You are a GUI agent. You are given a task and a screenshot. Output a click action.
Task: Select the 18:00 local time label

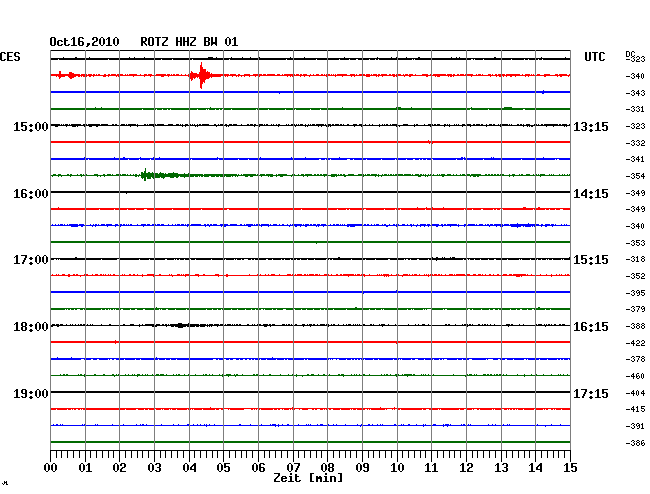31,327
